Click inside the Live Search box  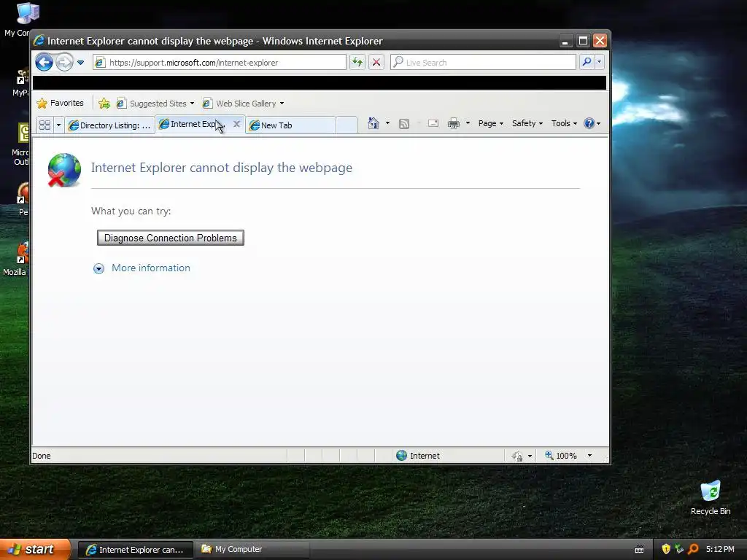pyautogui.click(x=483, y=63)
